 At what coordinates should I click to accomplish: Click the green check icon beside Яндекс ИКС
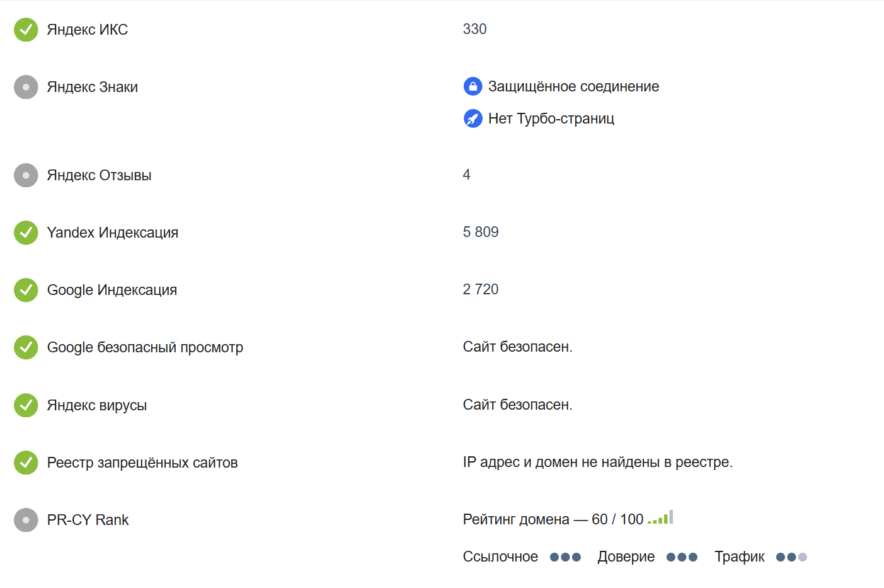click(26, 30)
